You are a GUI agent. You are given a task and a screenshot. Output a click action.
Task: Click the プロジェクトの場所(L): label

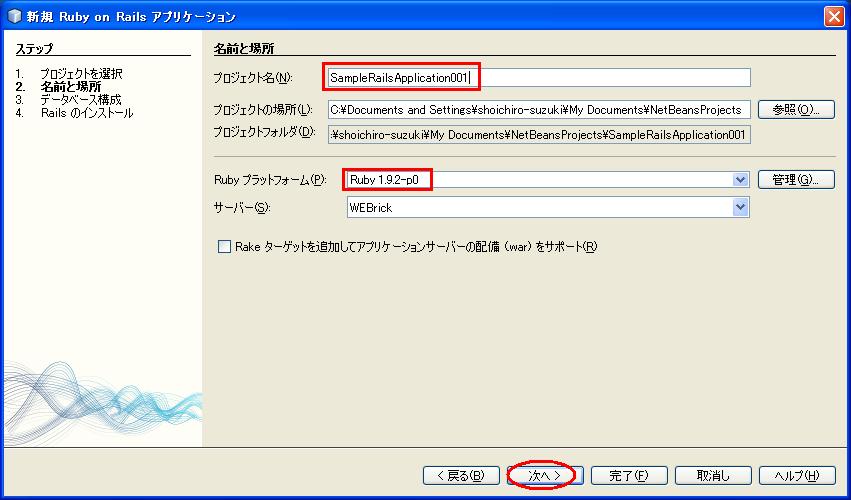[263, 110]
